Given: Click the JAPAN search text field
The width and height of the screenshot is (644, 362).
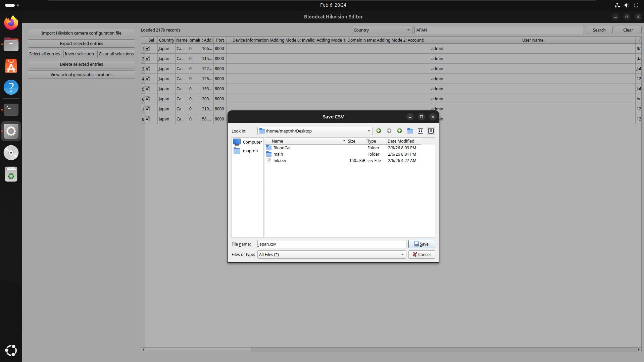Looking at the screenshot, I should 499,30.
